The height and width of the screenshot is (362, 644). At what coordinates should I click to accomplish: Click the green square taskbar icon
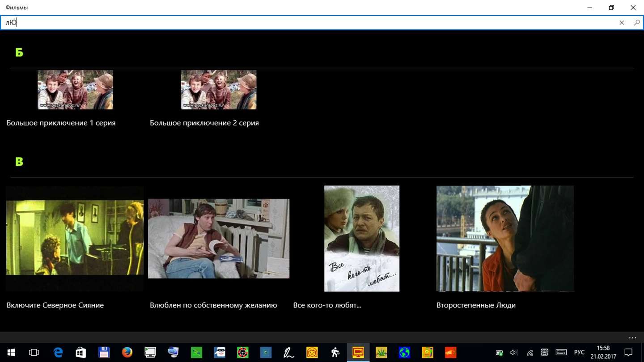(x=196, y=353)
